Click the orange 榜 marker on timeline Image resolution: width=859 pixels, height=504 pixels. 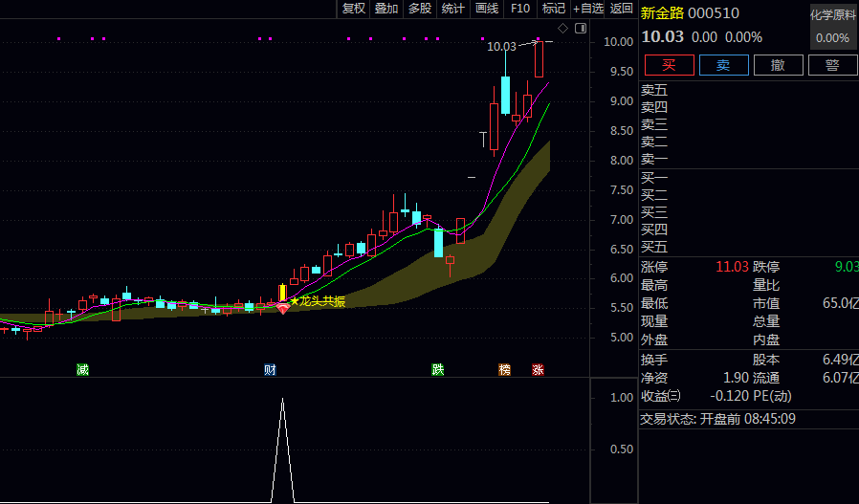point(504,370)
